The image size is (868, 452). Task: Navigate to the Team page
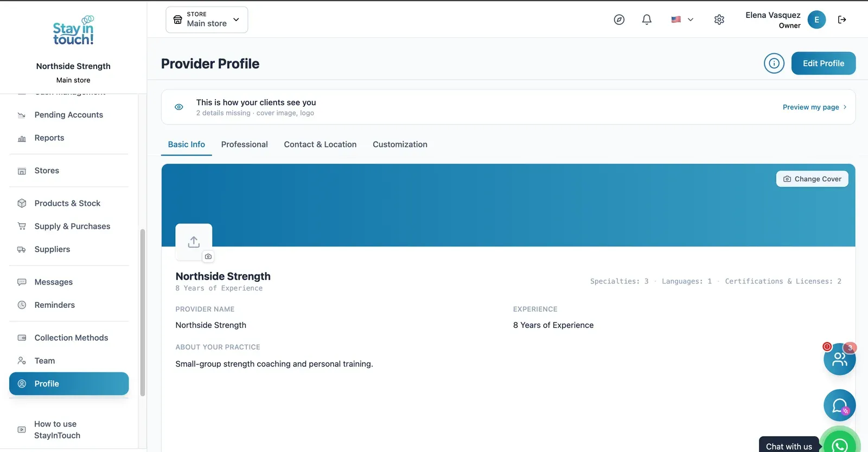click(x=69, y=361)
